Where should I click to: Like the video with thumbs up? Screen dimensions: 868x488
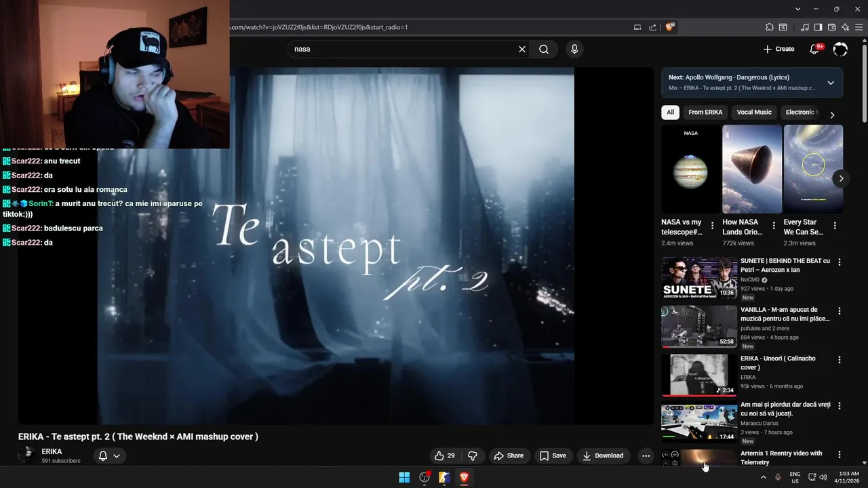click(x=445, y=455)
